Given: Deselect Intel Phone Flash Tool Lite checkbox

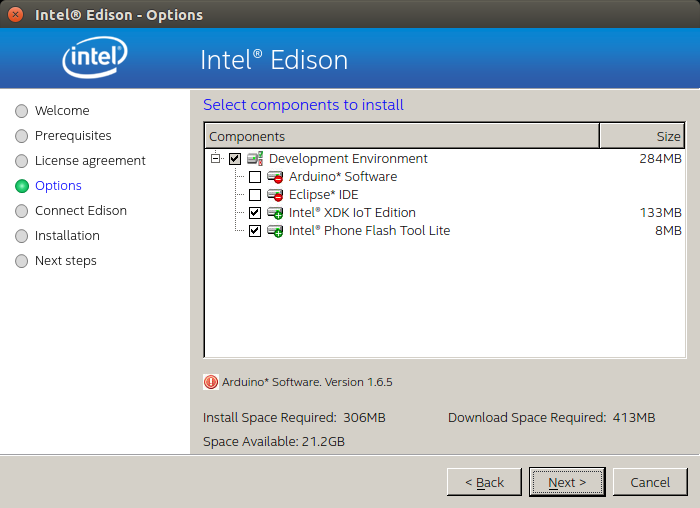Looking at the screenshot, I should [255, 231].
